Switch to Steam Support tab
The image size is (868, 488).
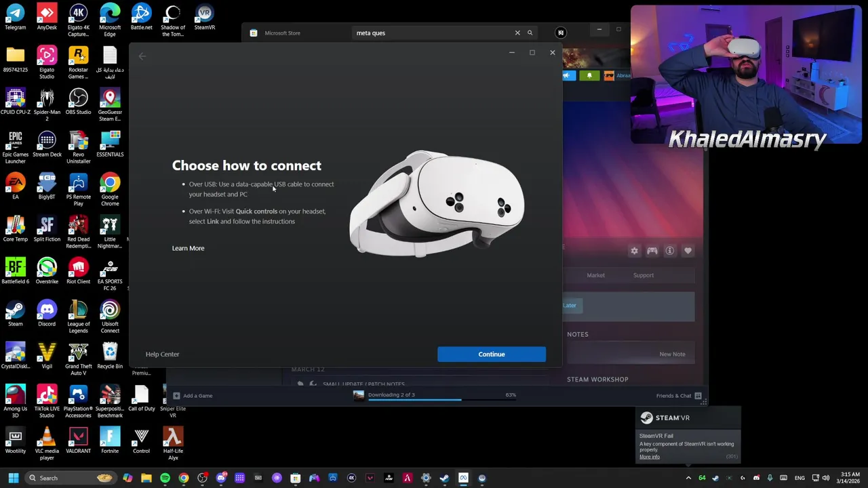coord(644,275)
